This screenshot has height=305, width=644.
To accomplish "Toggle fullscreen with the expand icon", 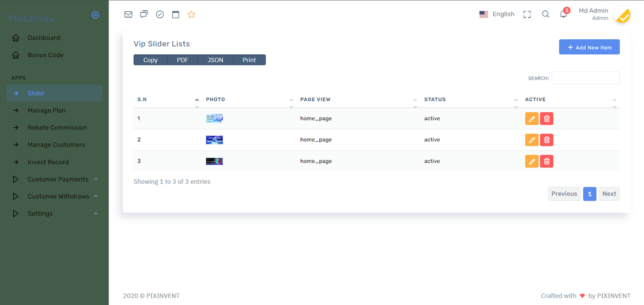I will click(x=527, y=14).
